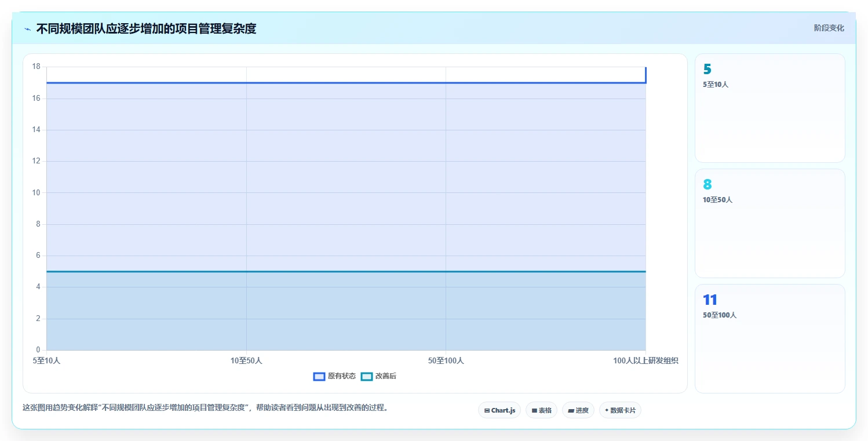Viewport: 868px width, 441px height.
Task: Toggle the 改善后 legend swatch
Action: (x=367, y=377)
